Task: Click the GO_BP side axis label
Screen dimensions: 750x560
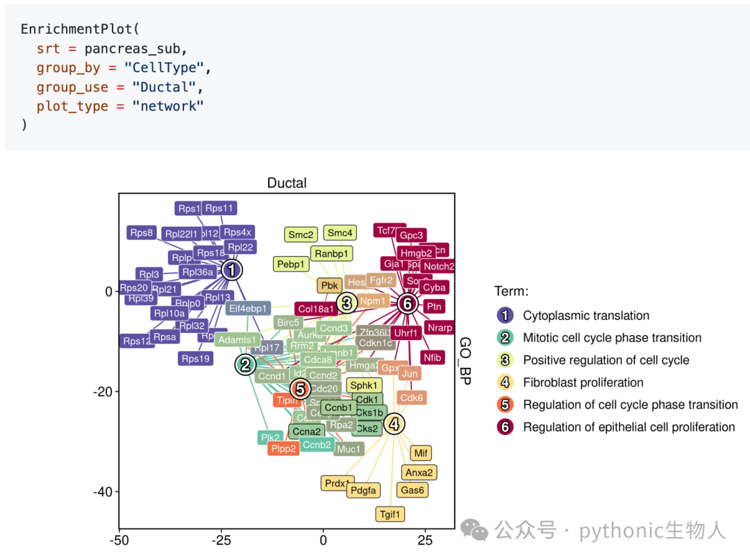Action: click(465, 361)
